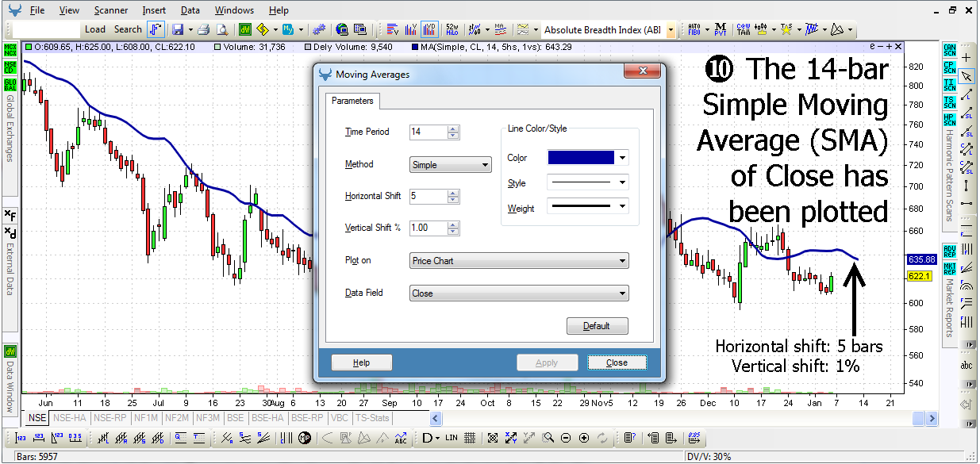
Task: Click the grid lines toggle icon
Action: [x=470, y=438]
